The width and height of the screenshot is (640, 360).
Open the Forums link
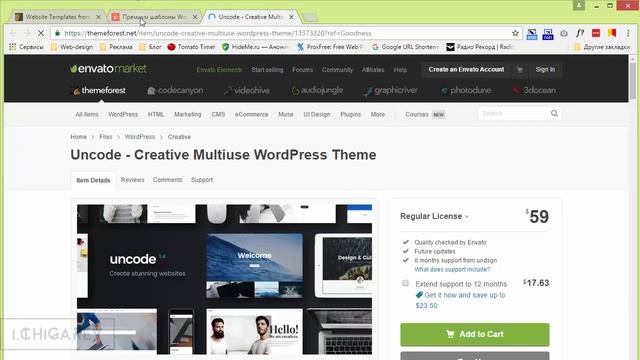pos(302,70)
